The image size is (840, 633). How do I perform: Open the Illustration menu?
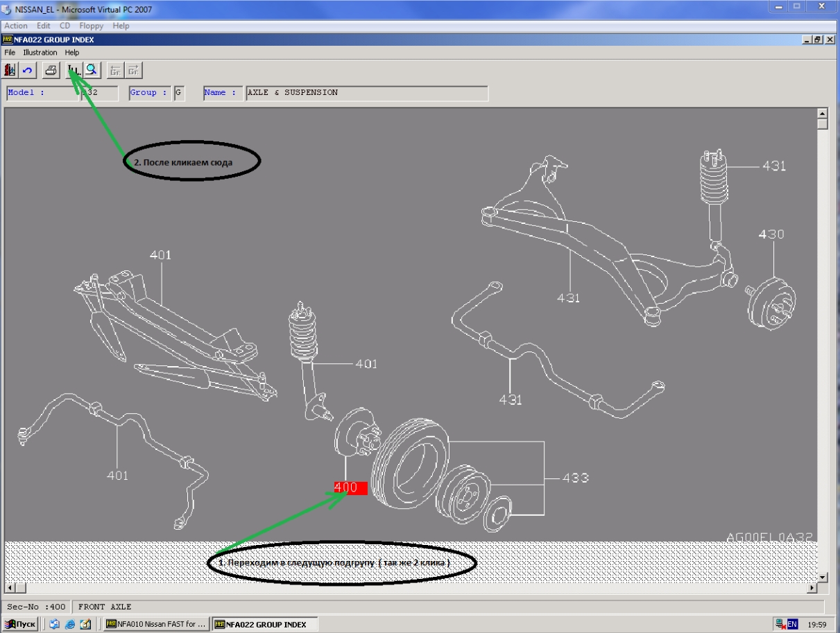click(40, 53)
